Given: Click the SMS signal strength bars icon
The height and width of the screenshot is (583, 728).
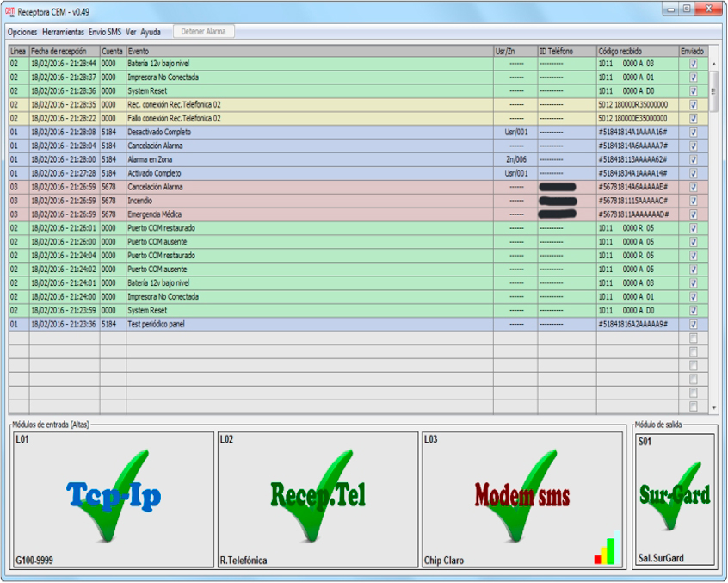Looking at the screenshot, I should (606, 551).
